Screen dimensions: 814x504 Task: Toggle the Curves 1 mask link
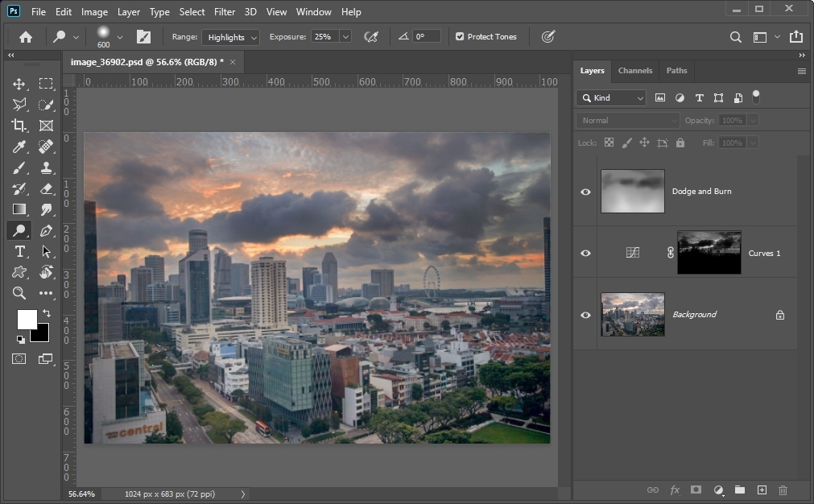(x=670, y=253)
